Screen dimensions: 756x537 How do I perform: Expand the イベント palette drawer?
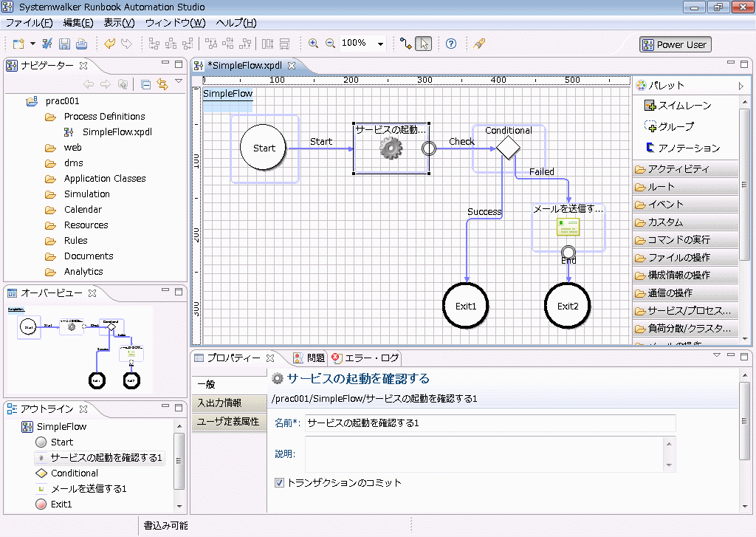click(685, 205)
